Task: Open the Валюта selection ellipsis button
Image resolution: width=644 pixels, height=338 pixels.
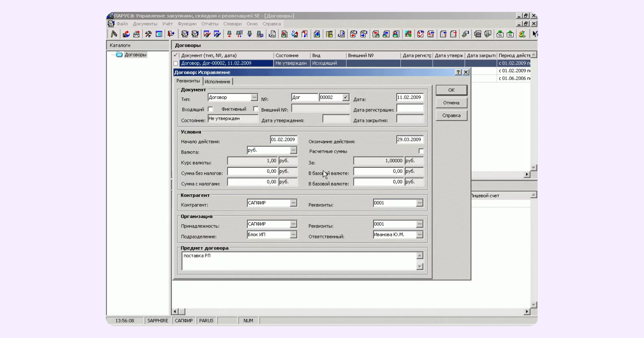Action: click(293, 150)
